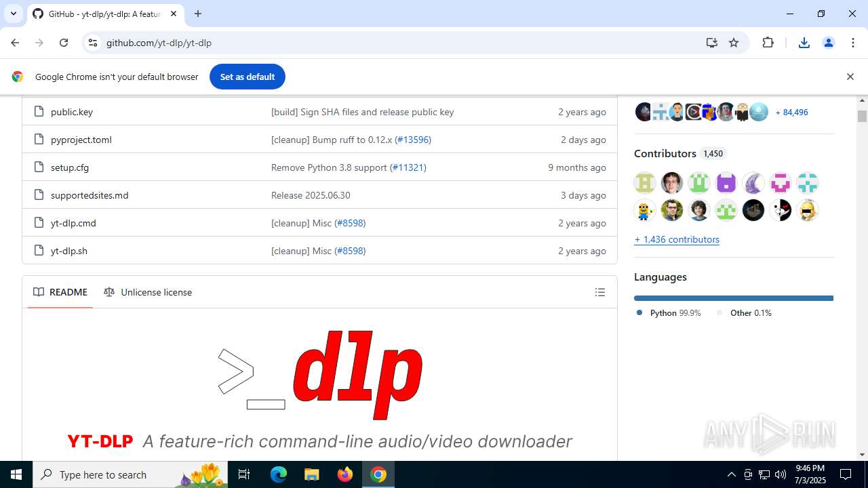Viewport: 868px width, 488px height.
Task: Click the back navigation arrow
Action: [15, 43]
